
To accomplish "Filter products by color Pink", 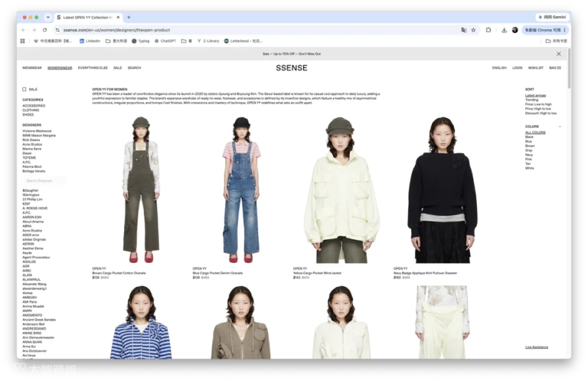I will pos(529,159).
